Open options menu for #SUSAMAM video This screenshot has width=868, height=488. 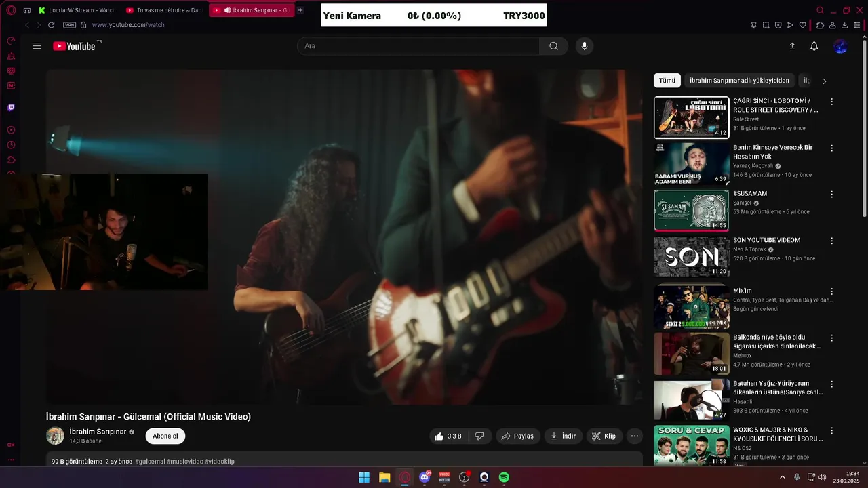(x=832, y=195)
